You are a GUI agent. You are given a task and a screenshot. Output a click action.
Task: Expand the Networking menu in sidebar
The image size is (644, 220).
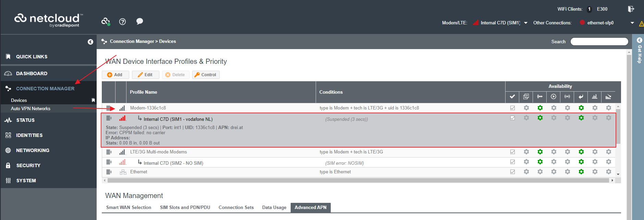click(33, 150)
